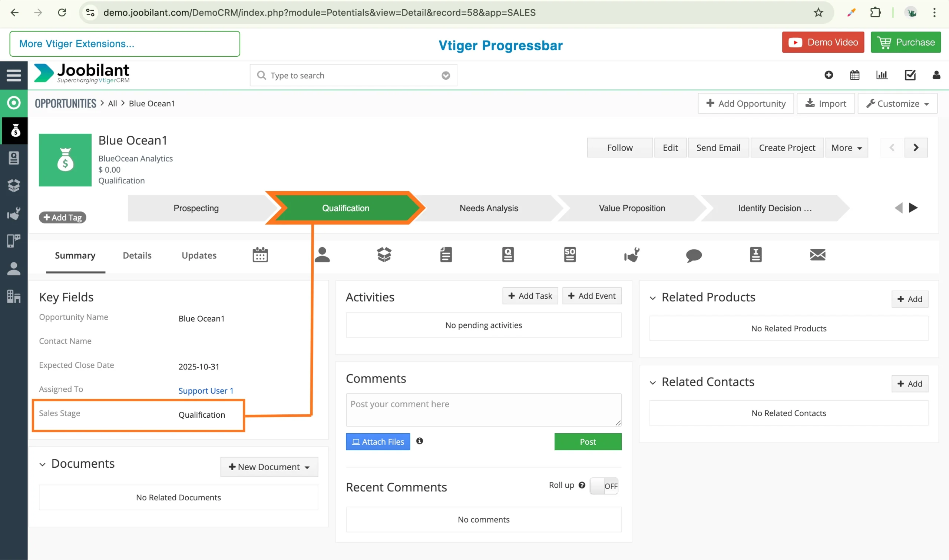
Task: Collapse the Documents section chevron
Action: (42, 464)
